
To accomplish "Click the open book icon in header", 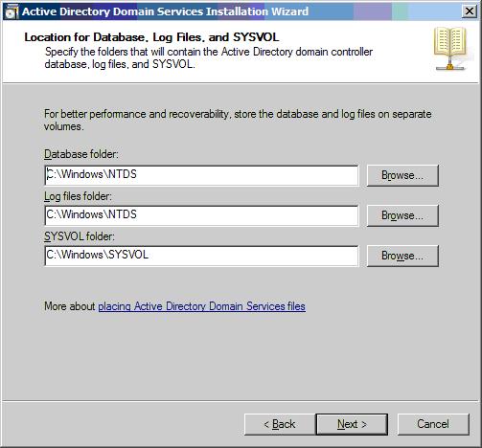I will [x=450, y=49].
